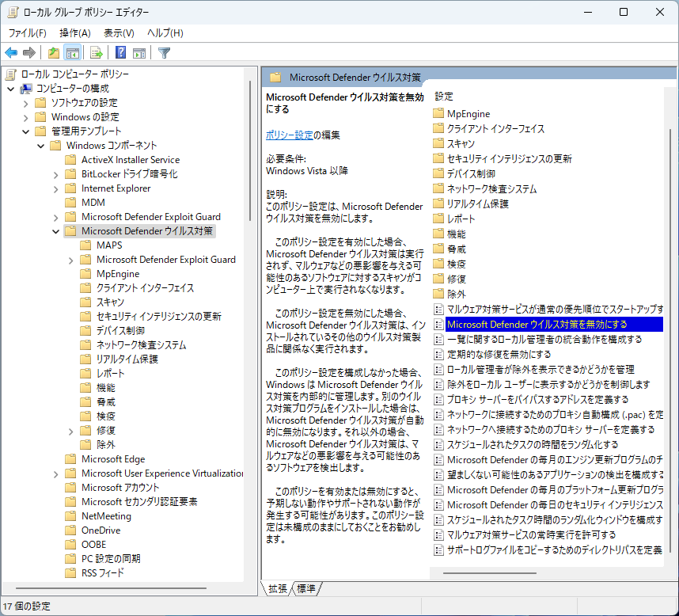Click policy icon for プロキシ サーバーをバイパスするアドレスを定義する
Image resolution: width=679 pixels, height=616 pixels.
point(438,399)
